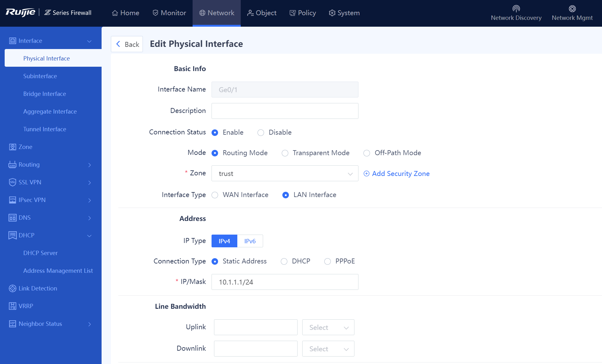Image resolution: width=602 pixels, height=364 pixels.
Task: Choose Routing Mode
Action: (215, 153)
